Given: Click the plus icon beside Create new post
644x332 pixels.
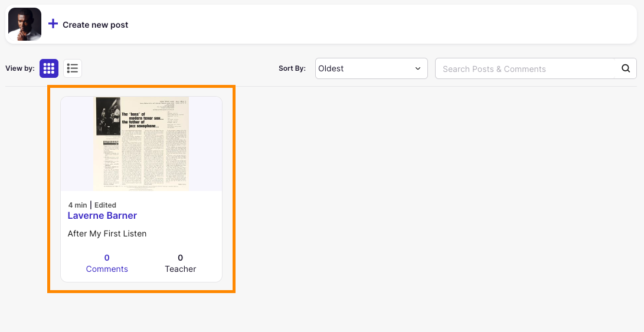Looking at the screenshot, I should [x=53, y=24].
